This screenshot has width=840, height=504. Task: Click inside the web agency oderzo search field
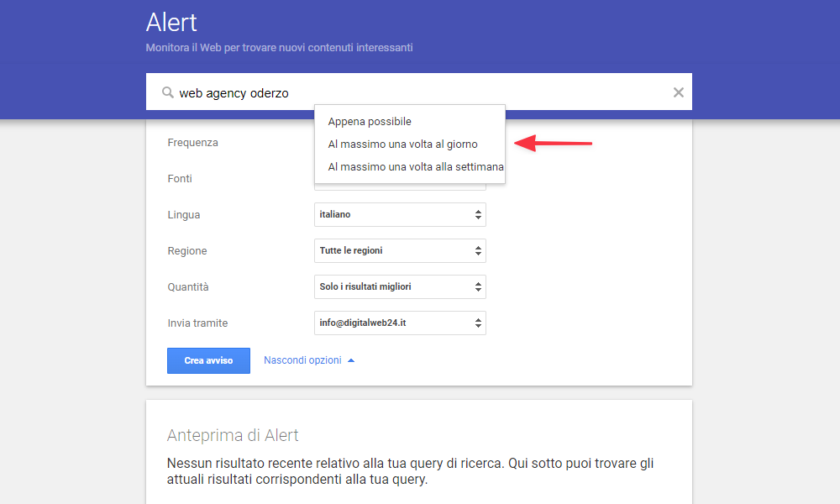[x=252, y=92]
